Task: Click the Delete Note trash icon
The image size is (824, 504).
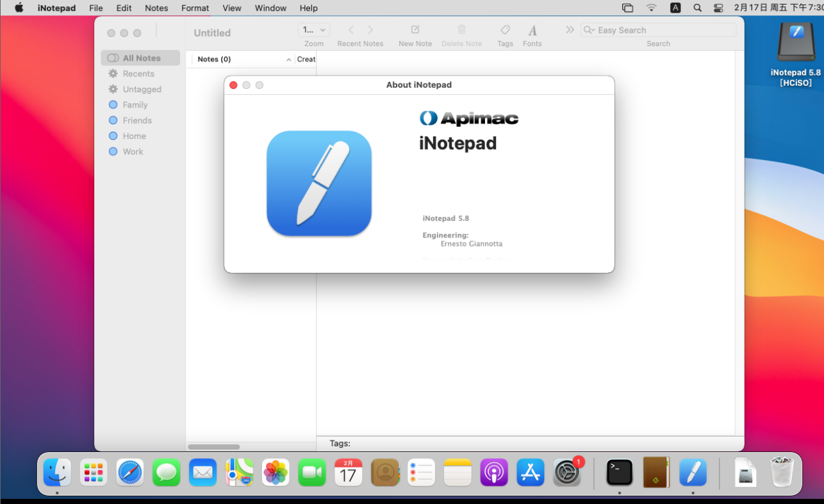Action: [x=461, y=30]
